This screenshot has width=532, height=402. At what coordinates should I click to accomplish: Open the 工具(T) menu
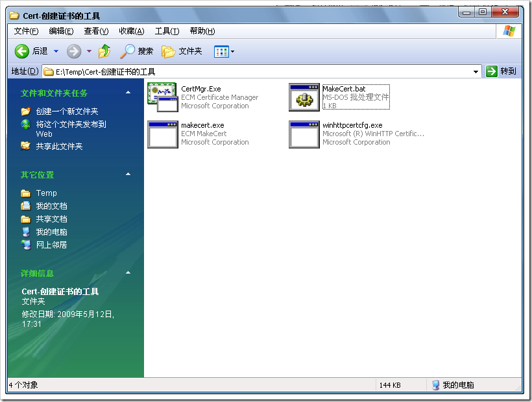coord(167,31)
